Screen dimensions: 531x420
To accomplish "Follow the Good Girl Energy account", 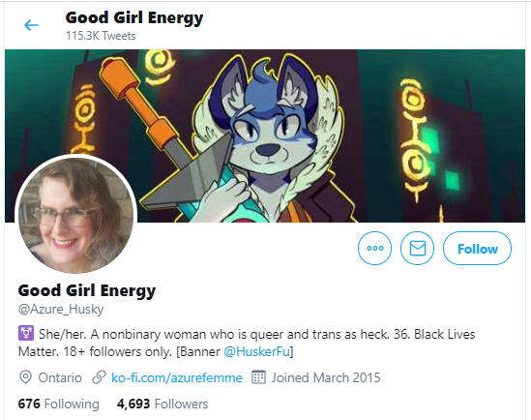I will coord(477,249).
